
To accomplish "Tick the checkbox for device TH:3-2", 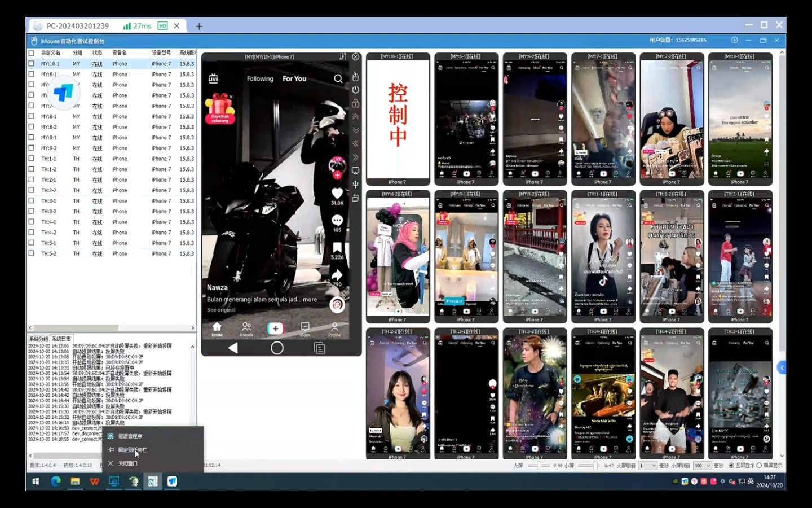I will click(x=32, y=211).
